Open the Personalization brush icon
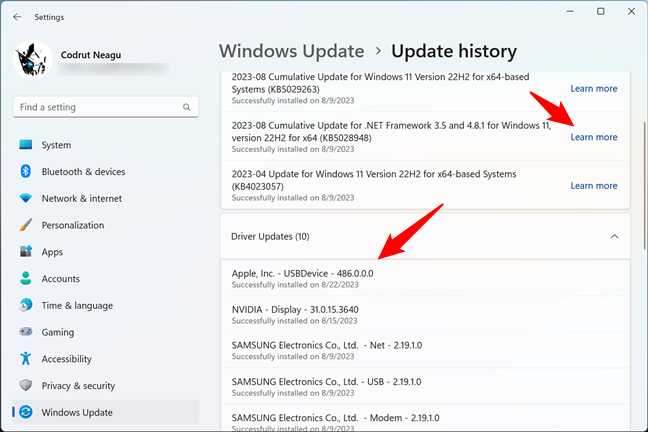Screen dimensions: 648x432 tap(26, 225)
